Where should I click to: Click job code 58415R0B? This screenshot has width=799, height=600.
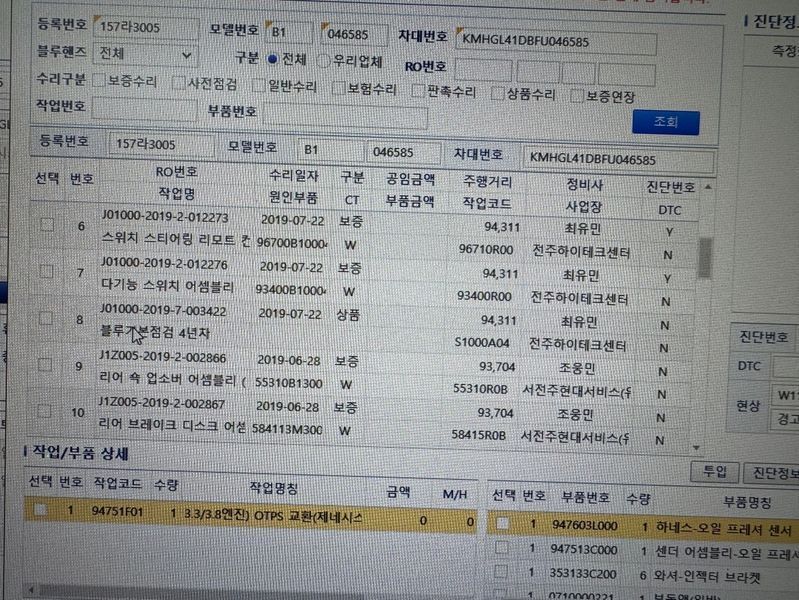pyautogui.click(x=478, y=435)
